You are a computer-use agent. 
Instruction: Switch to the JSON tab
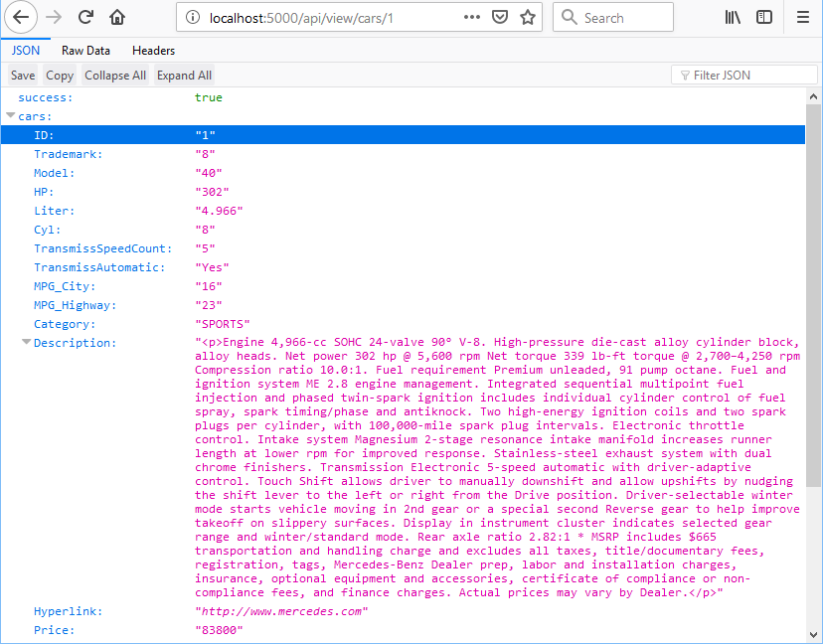(x=26, y=51)
